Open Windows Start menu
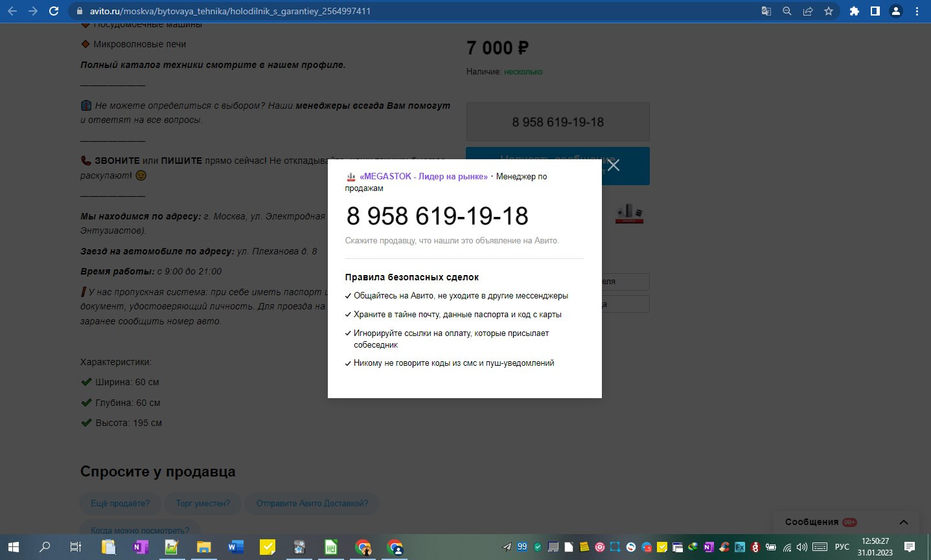 13,547
